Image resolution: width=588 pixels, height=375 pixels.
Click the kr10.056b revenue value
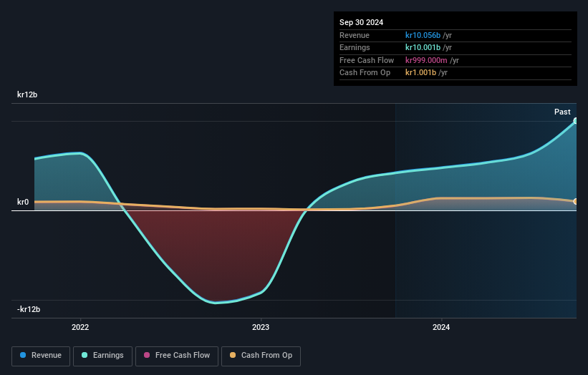click(423, 35)
